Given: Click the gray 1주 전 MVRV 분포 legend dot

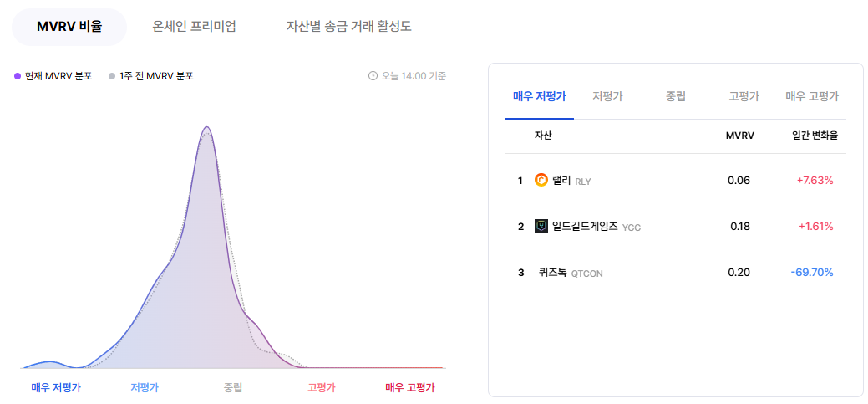Looking at the screenshot, I should (112, 76).
